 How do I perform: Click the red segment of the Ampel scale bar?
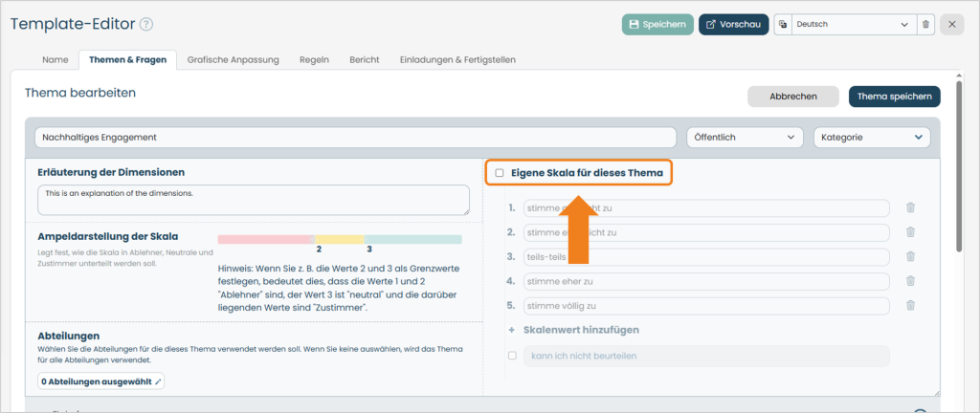click(264, 240)
